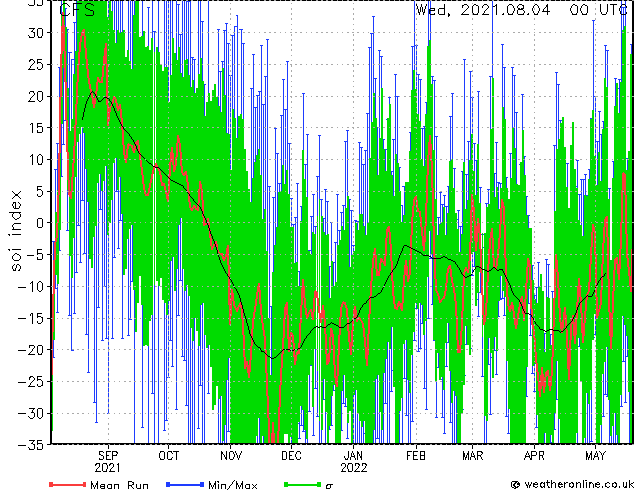Click the -15 y-axis value
The width and height of the screenshot is (634, 490).
click(x=31, y=318)
